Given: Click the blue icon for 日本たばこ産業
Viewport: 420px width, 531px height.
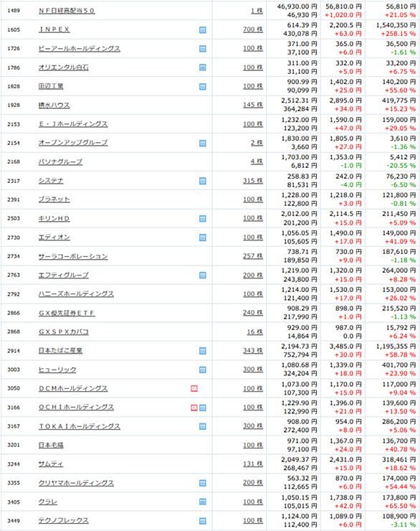Looking at the screenshot, I should tap(203, 351).
